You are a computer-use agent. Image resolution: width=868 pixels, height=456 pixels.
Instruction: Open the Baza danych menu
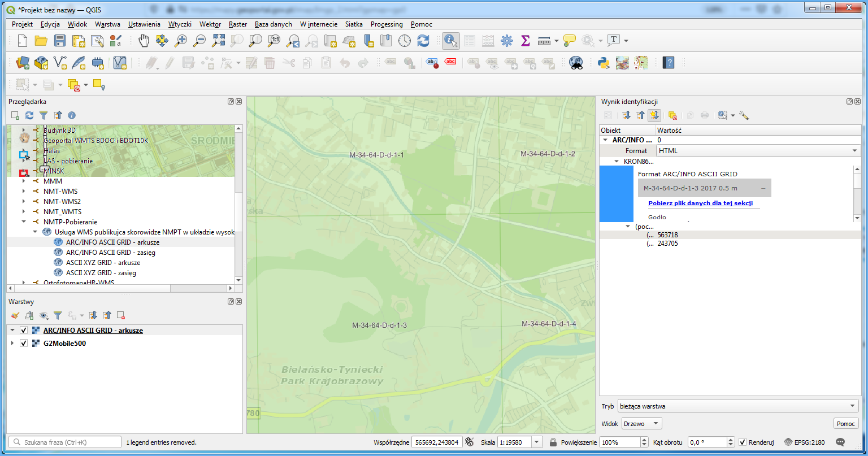point(274,24)
